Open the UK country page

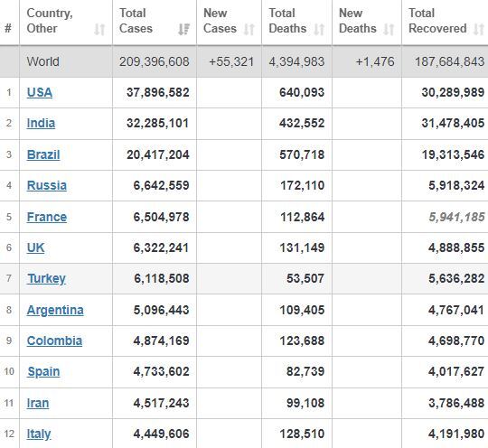[35, 247]
